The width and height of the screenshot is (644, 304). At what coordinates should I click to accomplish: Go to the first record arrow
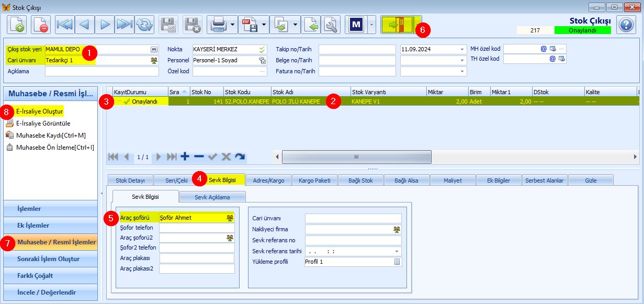[x=65, y=25]
